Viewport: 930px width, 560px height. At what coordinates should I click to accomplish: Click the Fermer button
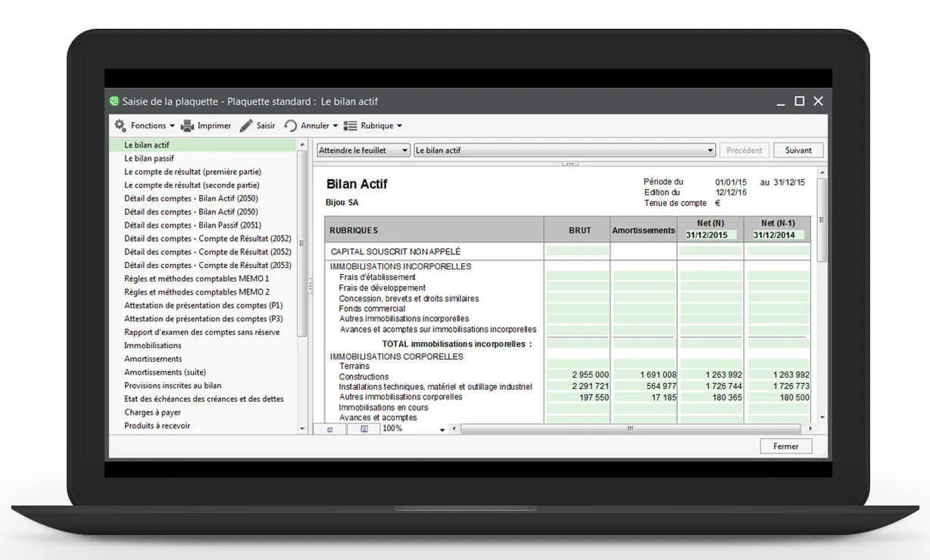pyautogui.click(x=785, y=446)
